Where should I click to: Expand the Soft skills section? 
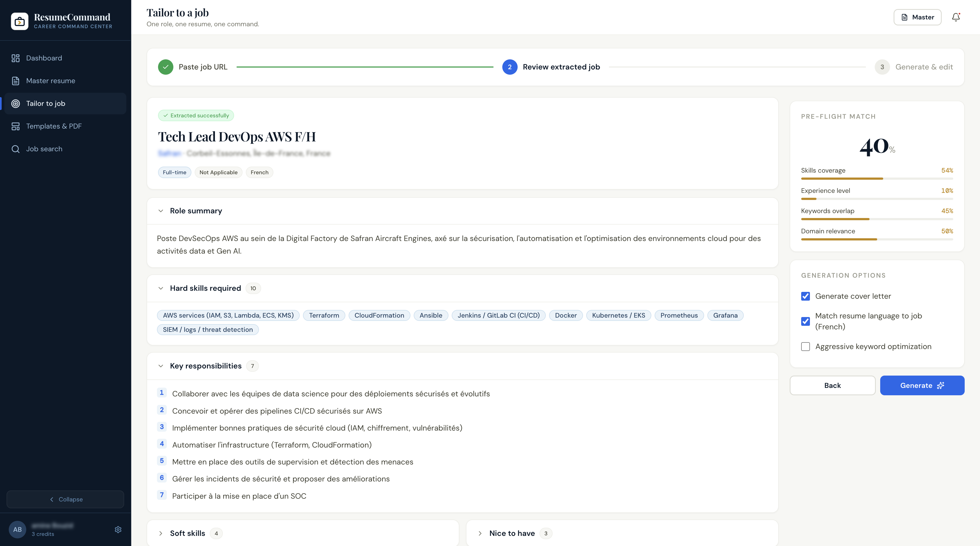(x=161, y=533)
